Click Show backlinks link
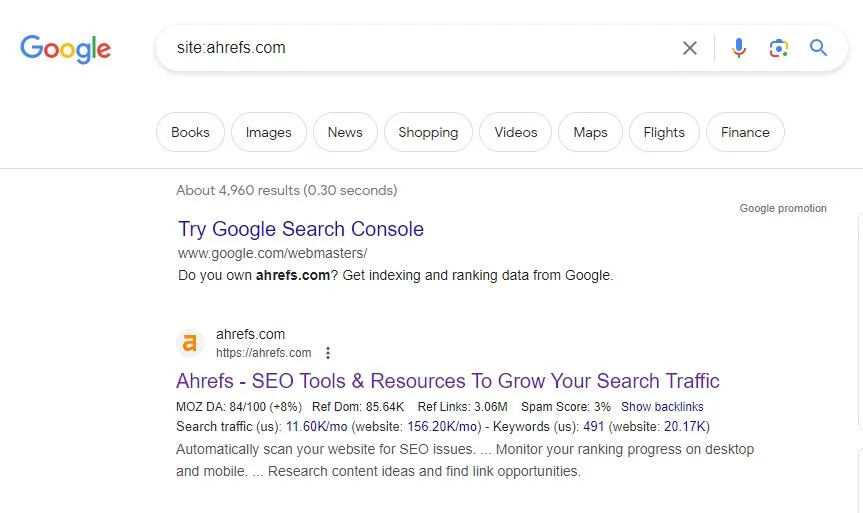This screenshot has height=513, width=863. point(662,407)
